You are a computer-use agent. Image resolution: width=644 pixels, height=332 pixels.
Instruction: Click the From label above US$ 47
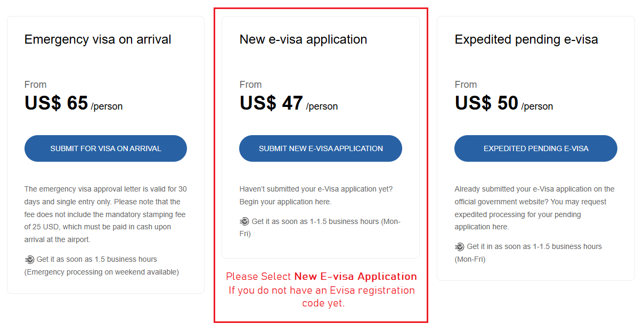(250, 85)
